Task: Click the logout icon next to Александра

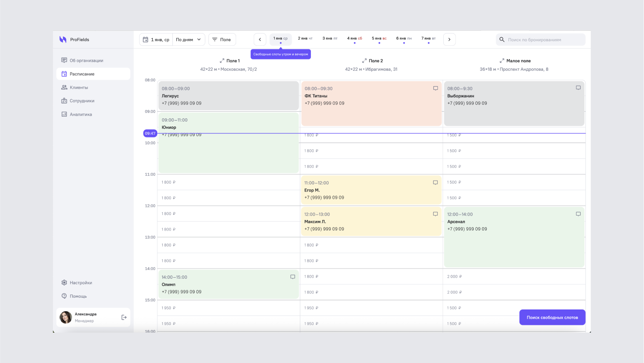Action: tap(124, 317)
